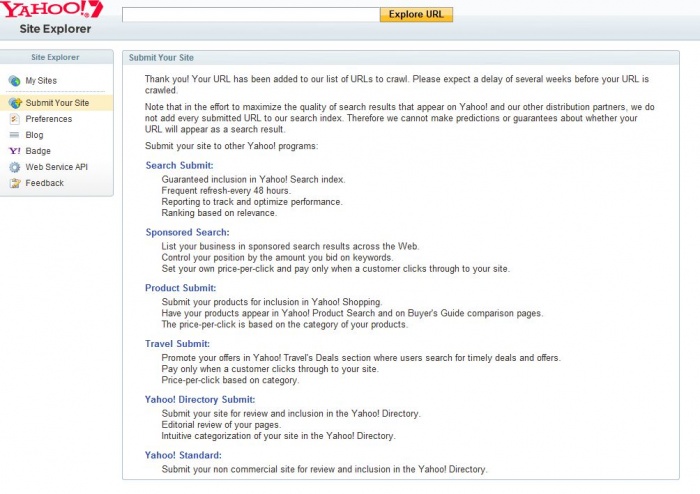
Task: Click the Submit Your Site icon
Action: [15, 103]
